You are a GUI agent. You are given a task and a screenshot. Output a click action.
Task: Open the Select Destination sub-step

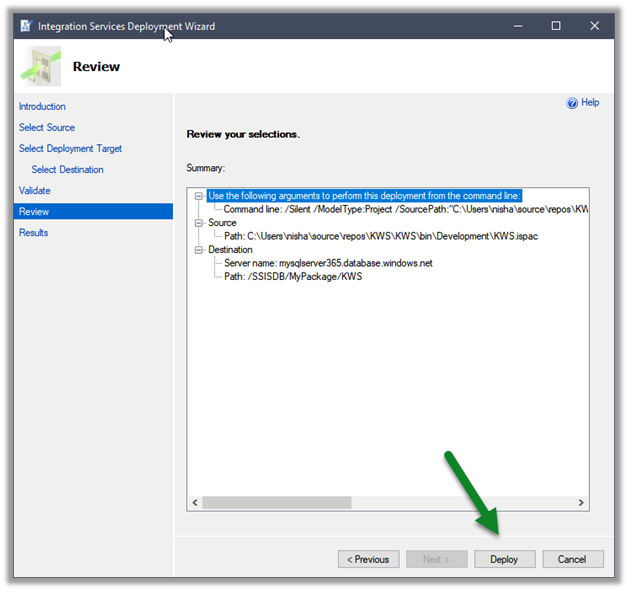point(67,170)
